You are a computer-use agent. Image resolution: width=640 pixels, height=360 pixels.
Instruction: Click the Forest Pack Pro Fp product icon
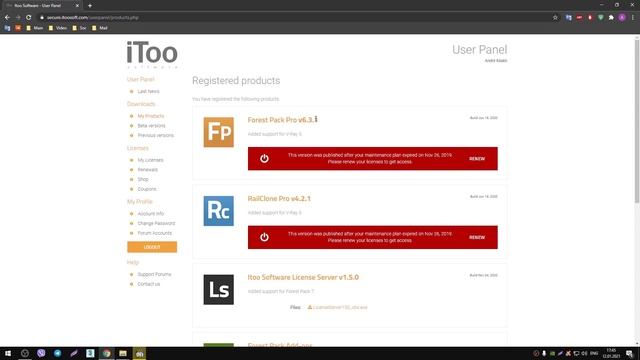(219, 132)
